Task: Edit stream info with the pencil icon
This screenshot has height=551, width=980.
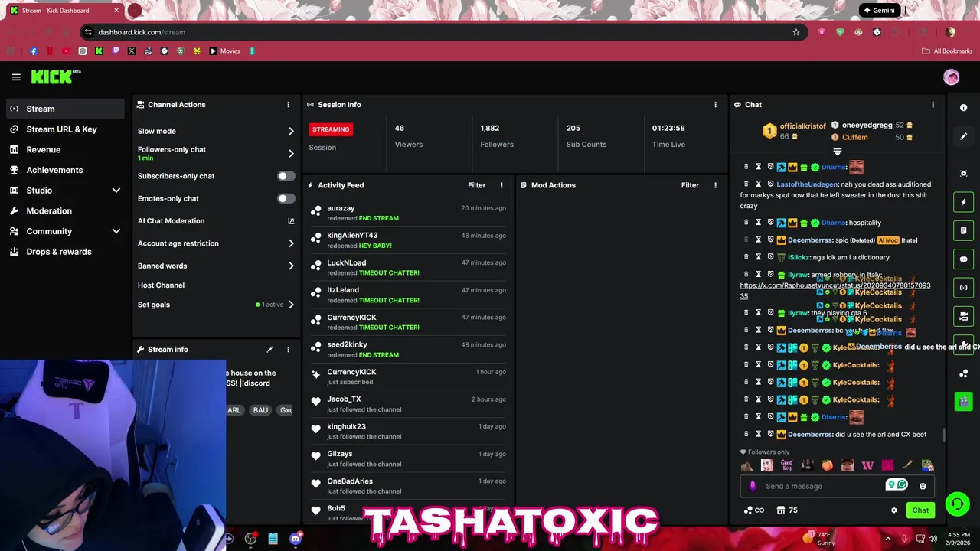Action: pyautogui.click(x=269, y=350)
